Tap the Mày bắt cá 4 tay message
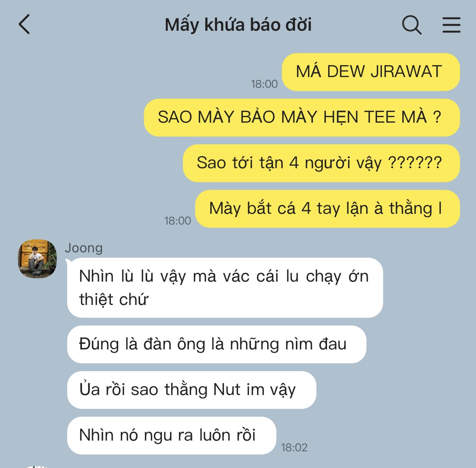Viewport: 476px width, 468px height. tap(327, 209)
